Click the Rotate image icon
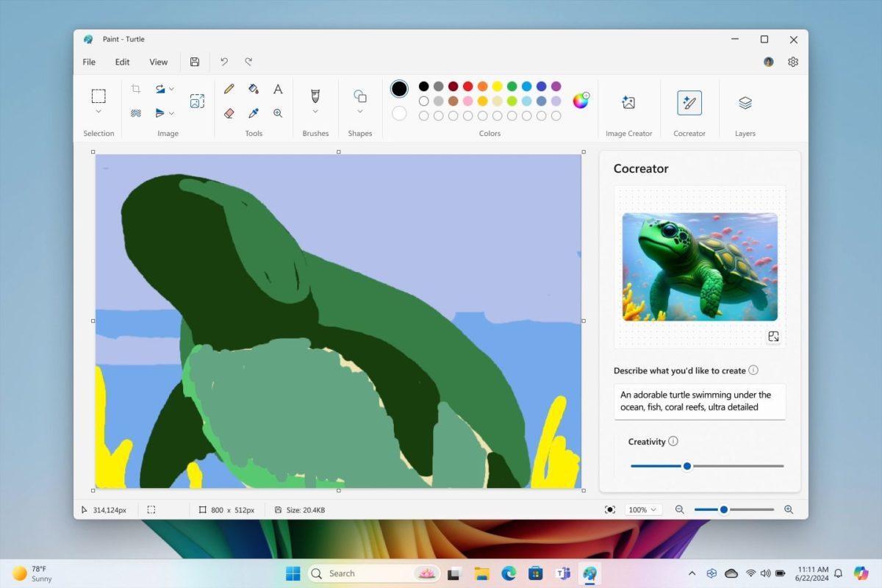The height and width of the screenshot is (588, 882). tap(160, 89)
